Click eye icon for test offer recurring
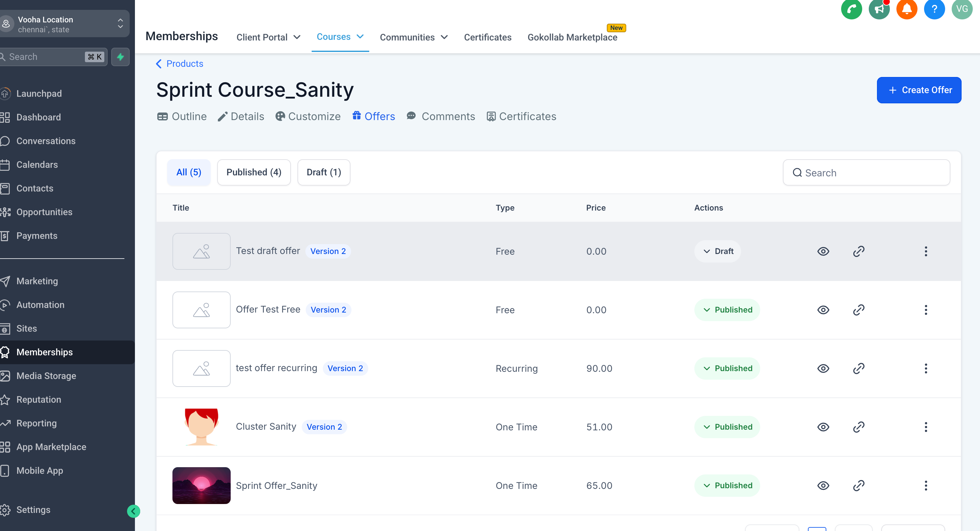Screen dimensions: 980x531 pyautogui.click(x=823, y=368)
